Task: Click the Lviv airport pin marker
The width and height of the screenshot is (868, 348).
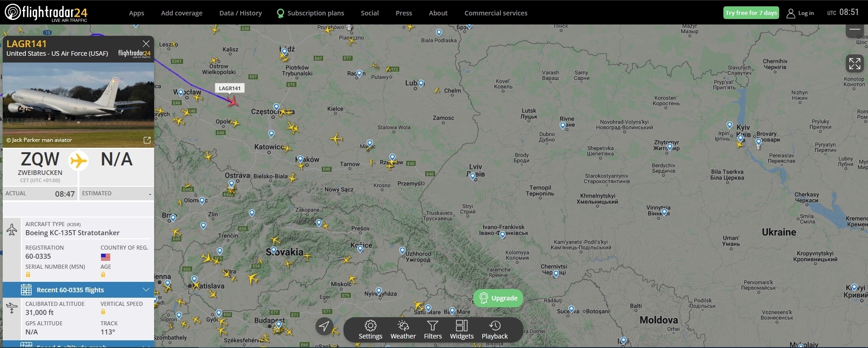Action: coord(473,177)
